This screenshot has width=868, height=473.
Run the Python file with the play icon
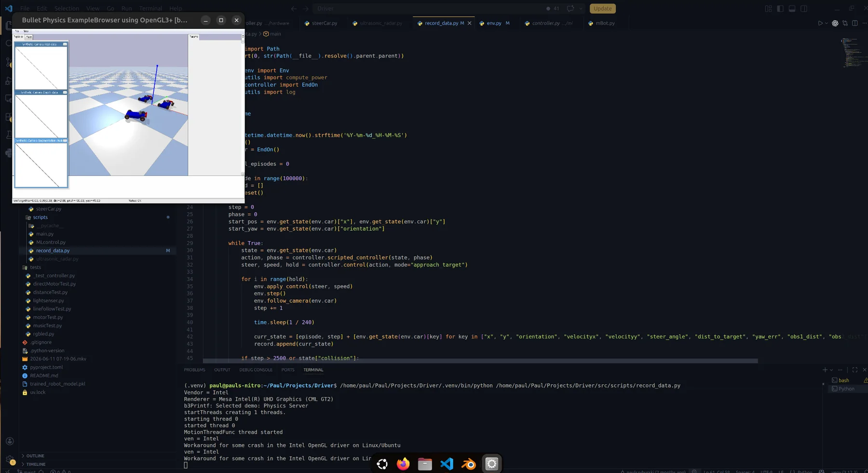coord(820,23)
